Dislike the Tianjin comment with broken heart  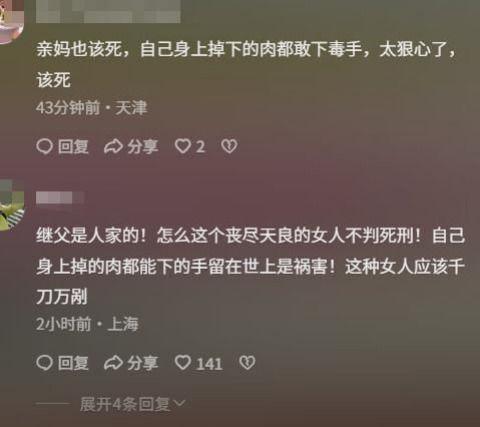(x=229, y=146)
